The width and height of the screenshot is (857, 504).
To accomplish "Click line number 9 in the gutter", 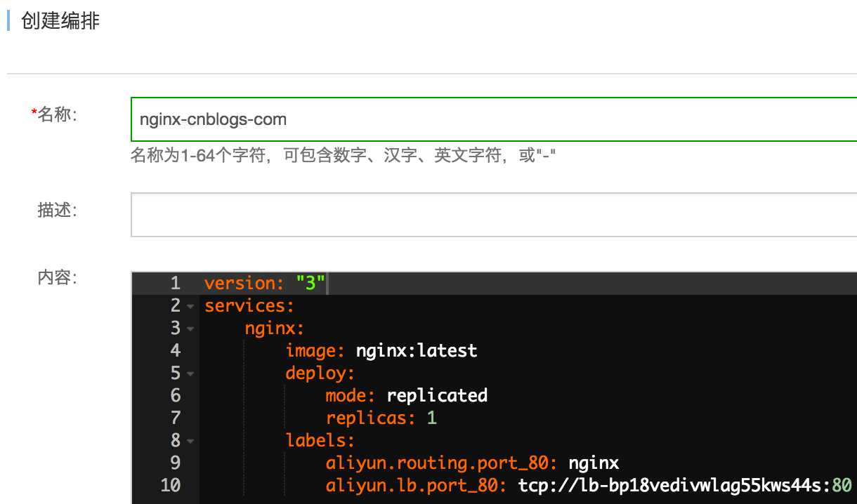I will coord(175,463).
